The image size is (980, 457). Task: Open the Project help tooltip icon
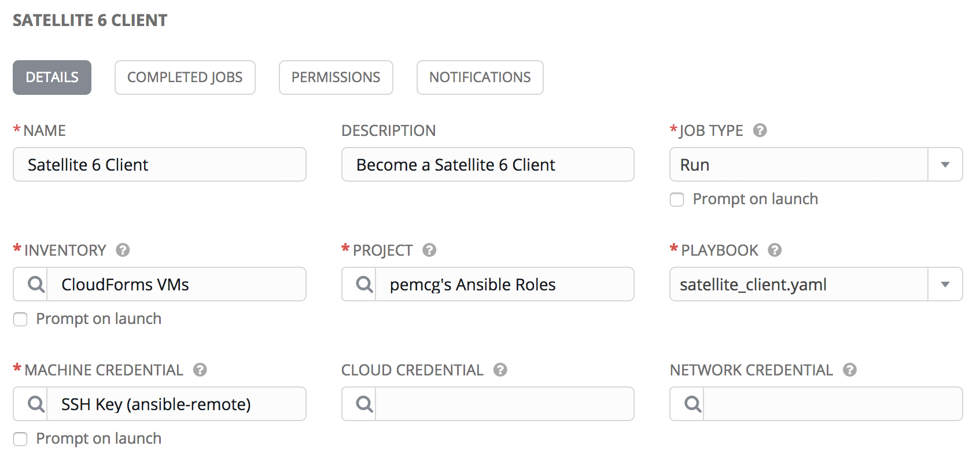[429, 250]
